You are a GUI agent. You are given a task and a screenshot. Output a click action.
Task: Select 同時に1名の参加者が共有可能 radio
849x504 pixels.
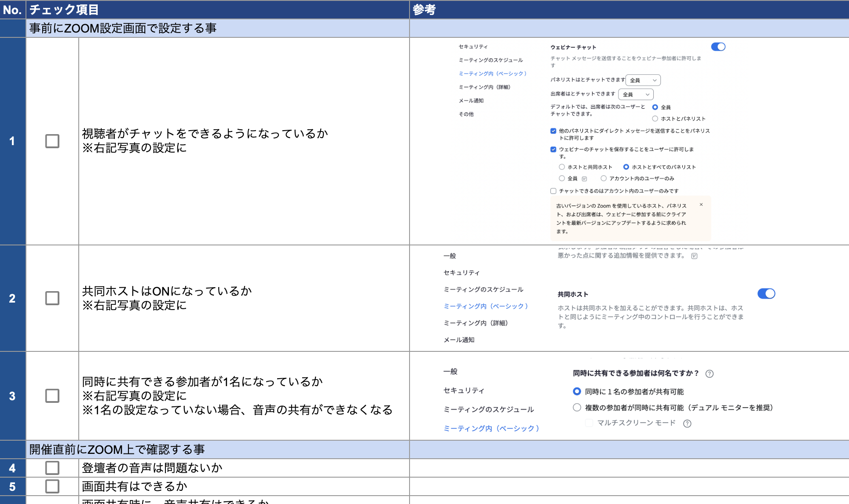point(577,391)
